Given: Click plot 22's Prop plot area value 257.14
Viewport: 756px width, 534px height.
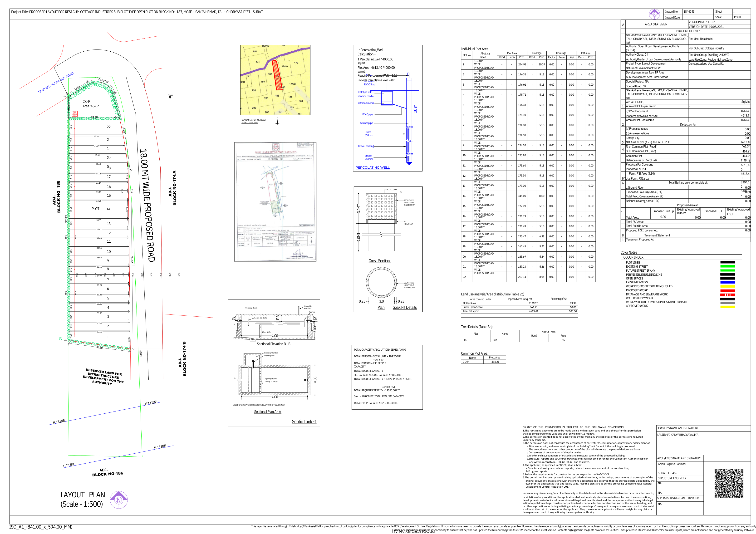Looking at the screenshot, I should click(521, 277).
